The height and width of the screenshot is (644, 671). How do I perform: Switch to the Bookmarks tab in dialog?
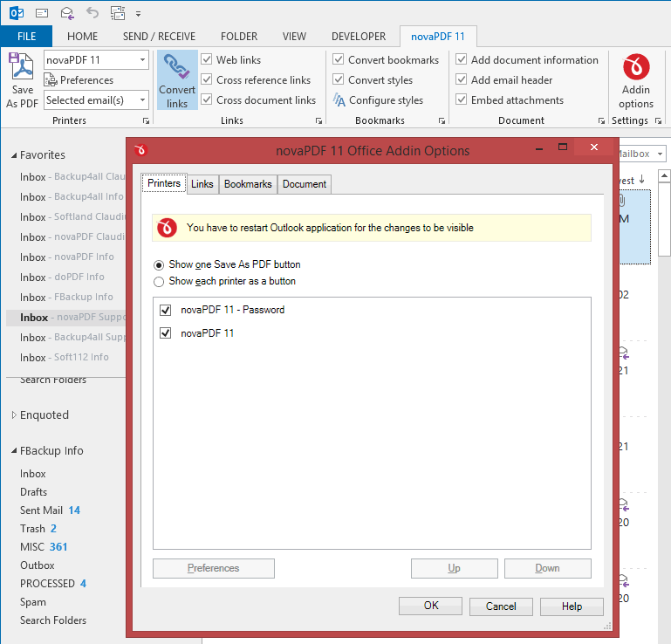tap(248, 184)
